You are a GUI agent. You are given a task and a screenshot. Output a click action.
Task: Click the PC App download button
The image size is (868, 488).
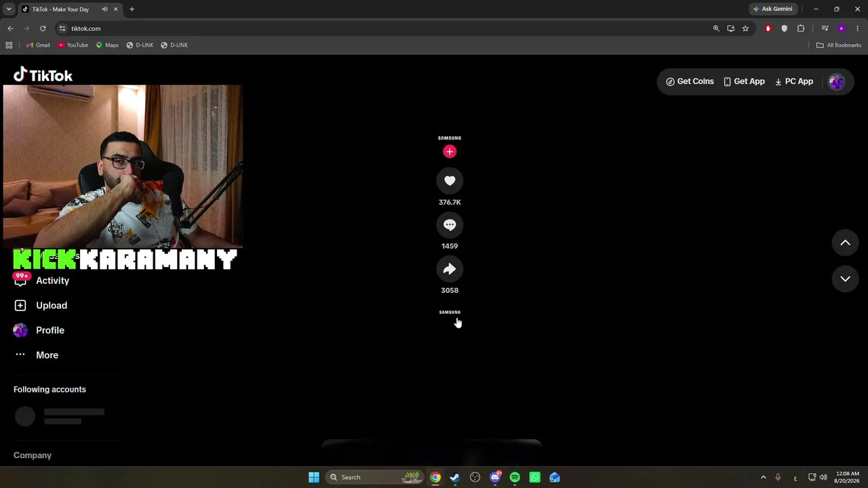[x=794, y=81]
